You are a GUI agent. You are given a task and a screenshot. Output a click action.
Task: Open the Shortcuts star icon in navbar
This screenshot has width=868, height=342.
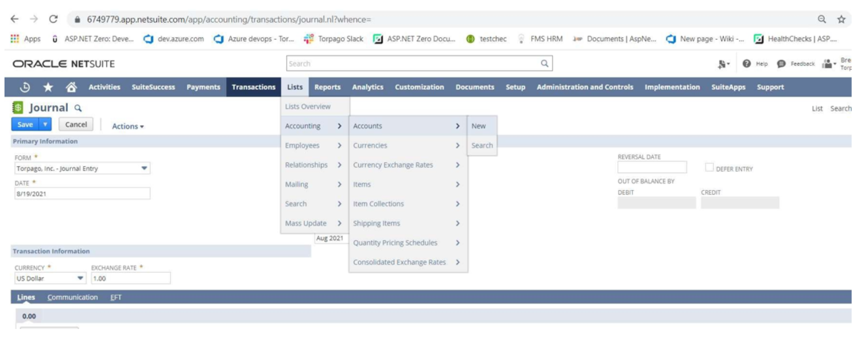click(x=48, y=87)
